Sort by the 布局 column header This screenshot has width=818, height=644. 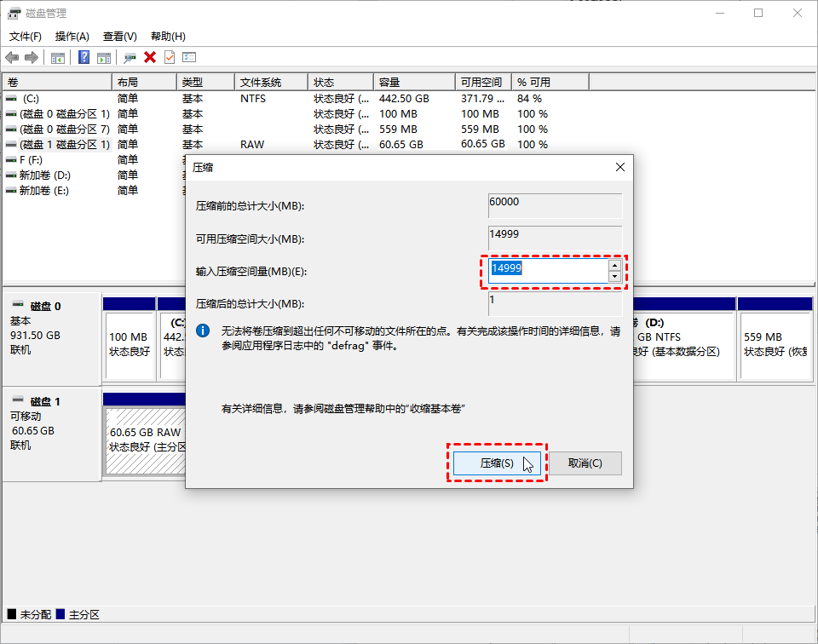pyautogui.click(x=145, y=83)
